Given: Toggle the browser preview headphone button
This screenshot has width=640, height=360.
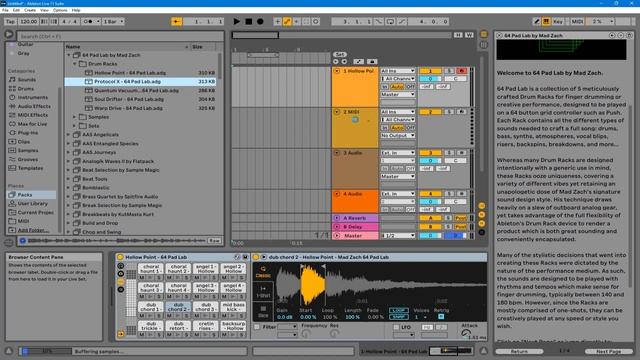Looking at the screenshot, I should pyautogui.click(x=23, y=241).
